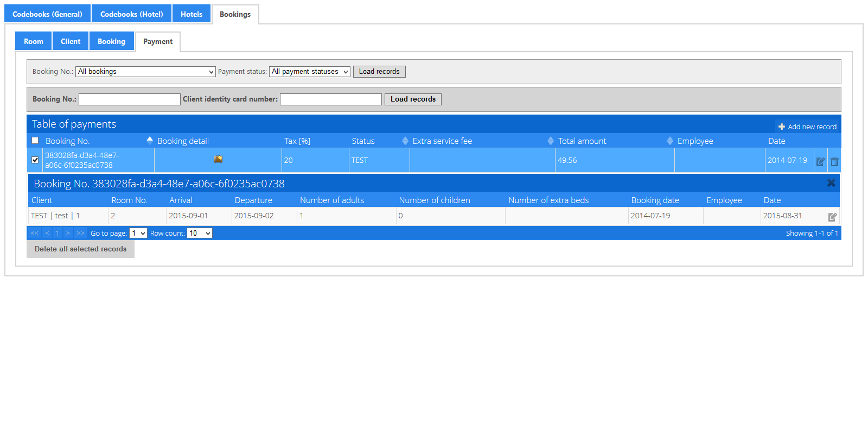Sort by Total amount column arrows

[x=670, y=141]
